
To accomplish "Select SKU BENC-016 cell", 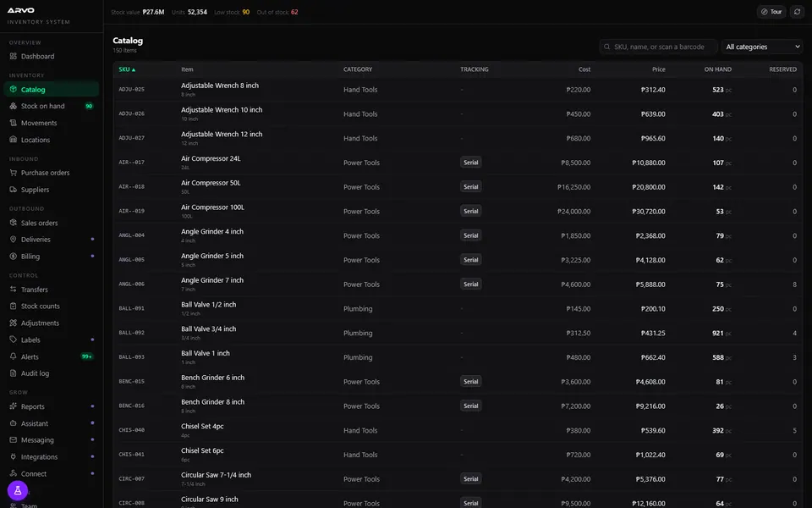I will pyautogui.click(x=132, y=406).
